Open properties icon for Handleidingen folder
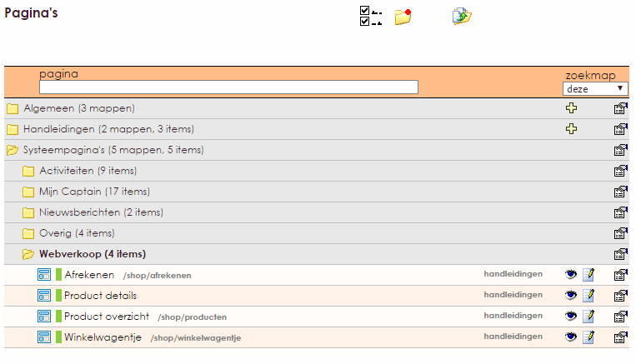 tap(621, 129)
